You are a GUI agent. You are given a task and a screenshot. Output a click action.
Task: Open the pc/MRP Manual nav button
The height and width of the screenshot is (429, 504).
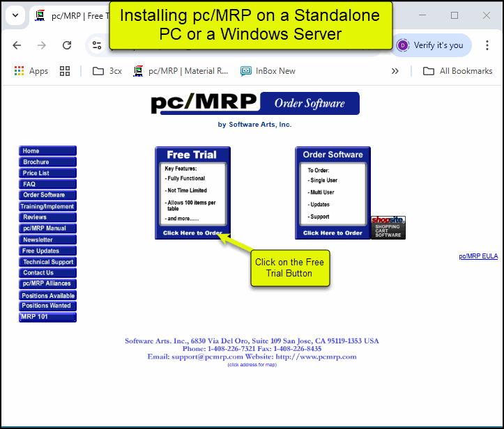47,228
